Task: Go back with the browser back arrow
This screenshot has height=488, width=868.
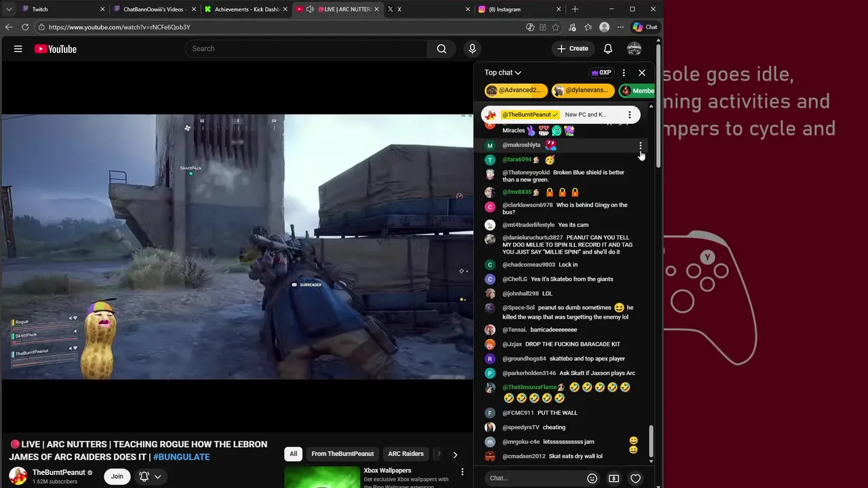Action: [x=9, y=27]
